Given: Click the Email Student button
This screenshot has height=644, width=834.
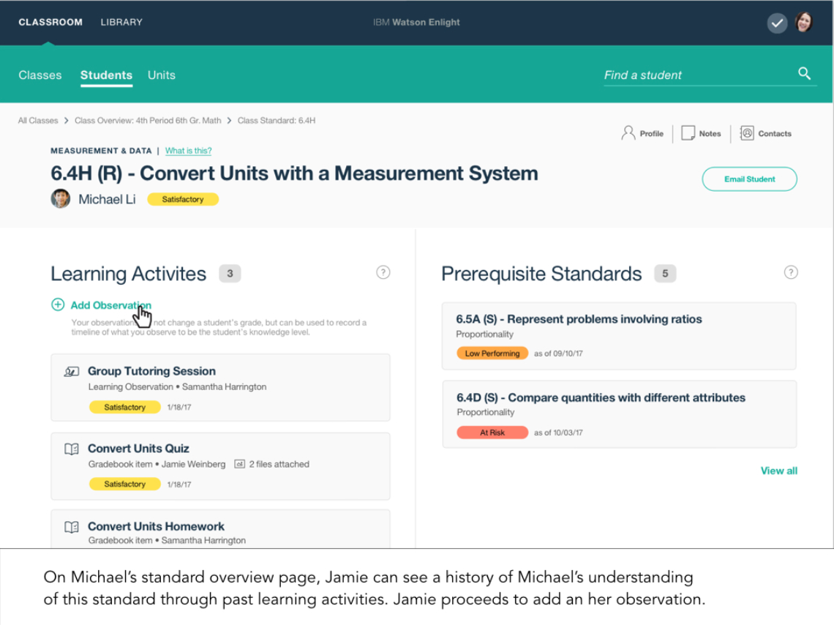Looking at the screenshot, I should pyautogui.click(x=749, y=179).
